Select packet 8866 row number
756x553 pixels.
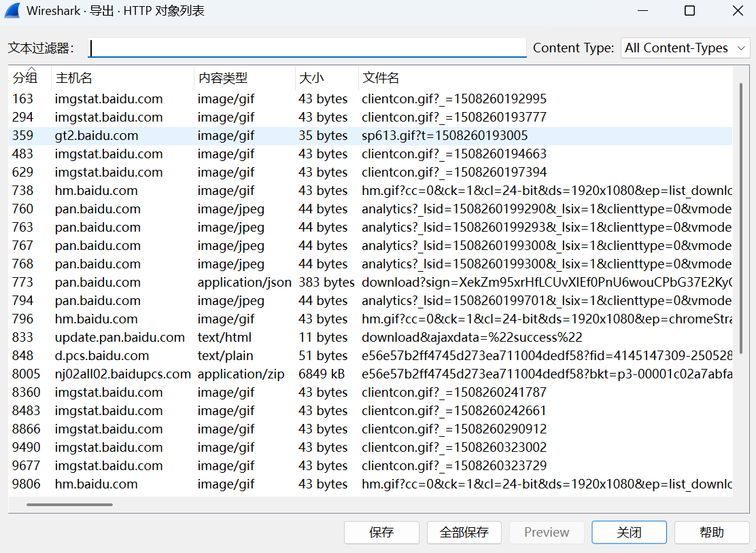pyautogui.click(x=26, y=429)
